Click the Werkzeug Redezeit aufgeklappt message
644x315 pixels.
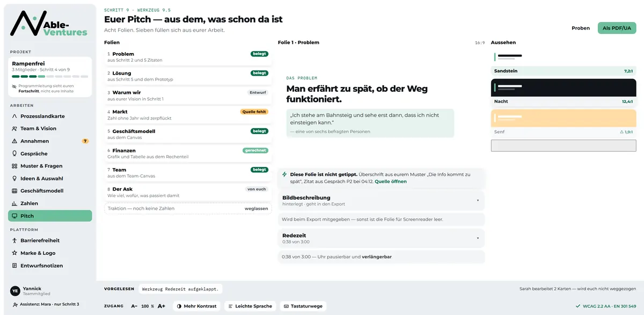pyautogui.click(x=180, y=289)
